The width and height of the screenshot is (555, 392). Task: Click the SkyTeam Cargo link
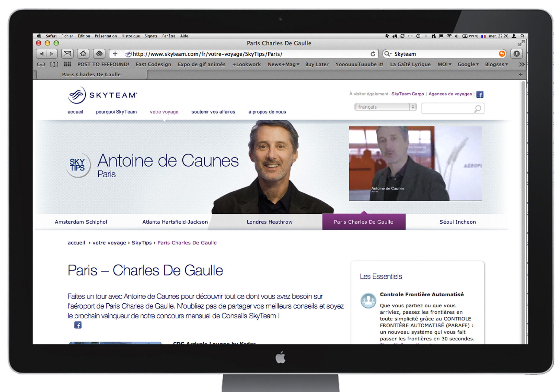407,94
